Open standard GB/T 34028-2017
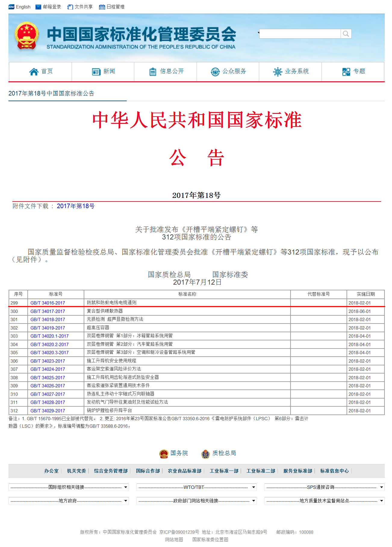392x547 pixels. pos(48,402)
